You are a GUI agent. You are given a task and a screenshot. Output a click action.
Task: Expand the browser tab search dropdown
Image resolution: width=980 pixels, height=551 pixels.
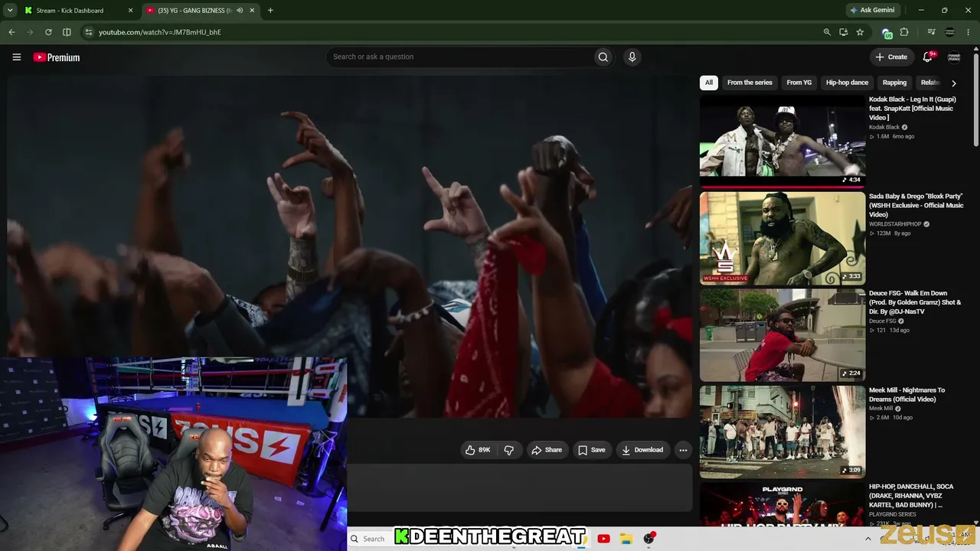point(10,11)
